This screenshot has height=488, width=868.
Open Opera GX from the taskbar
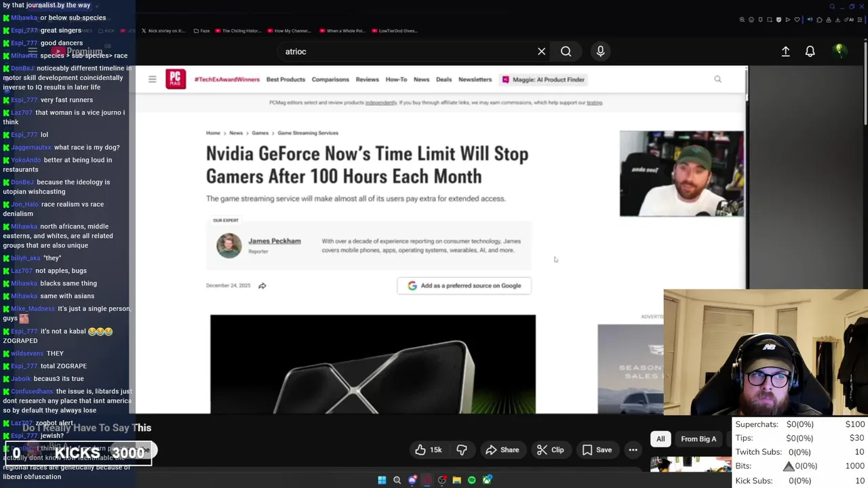click(427, 480)
